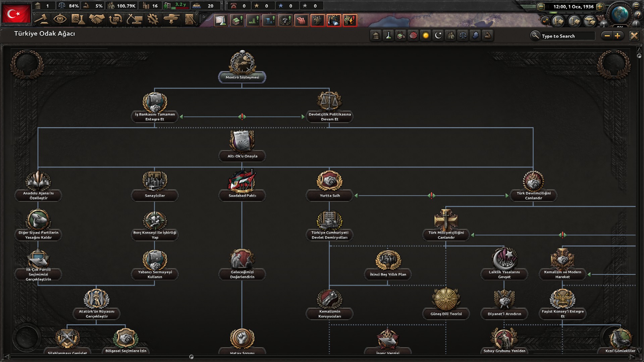Select the Montrö Sözleşmesi focus
Screen dimensions: 644x362
point(242,67)
